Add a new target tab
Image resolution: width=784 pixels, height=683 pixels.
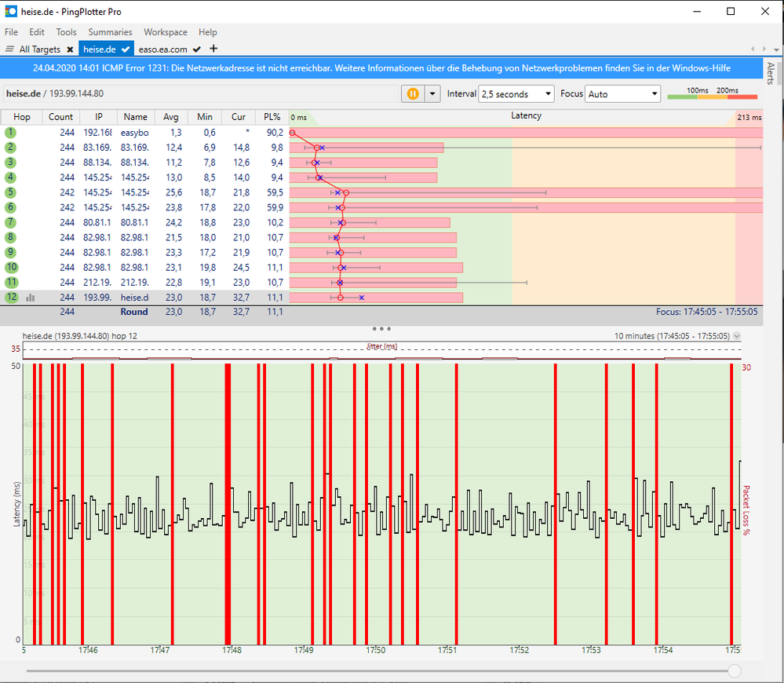coord(213,49)
